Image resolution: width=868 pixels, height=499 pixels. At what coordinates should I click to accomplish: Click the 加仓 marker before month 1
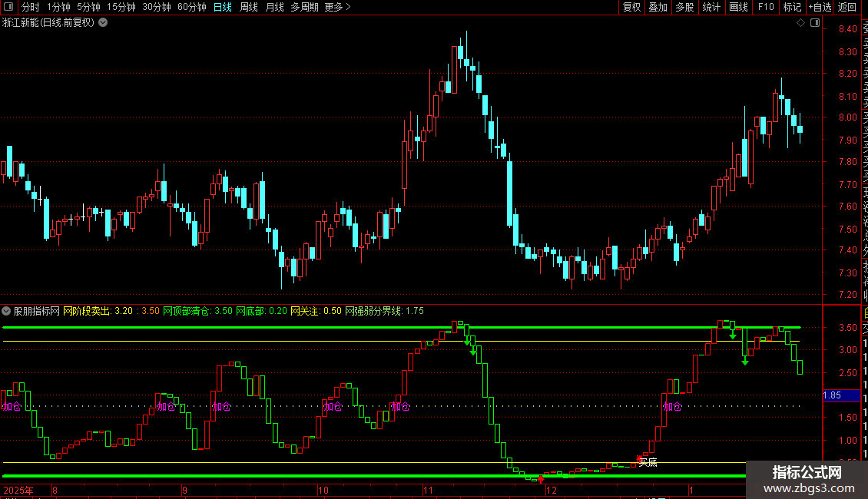click(673, 407)
